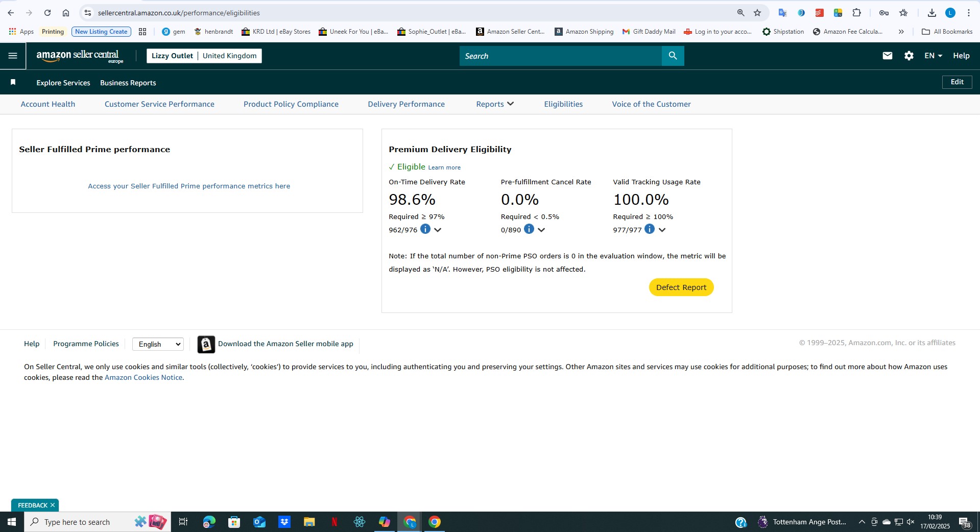Open the Eligibilities tab

coord(563,104)
